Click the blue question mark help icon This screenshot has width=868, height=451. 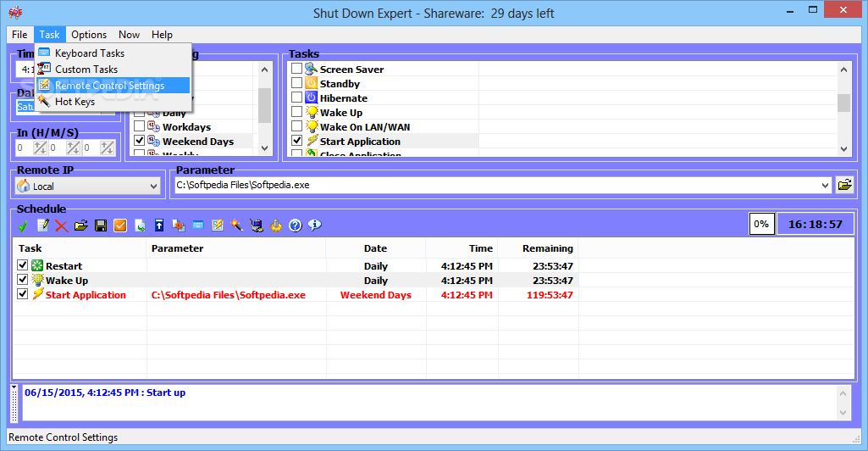point(295,225)
